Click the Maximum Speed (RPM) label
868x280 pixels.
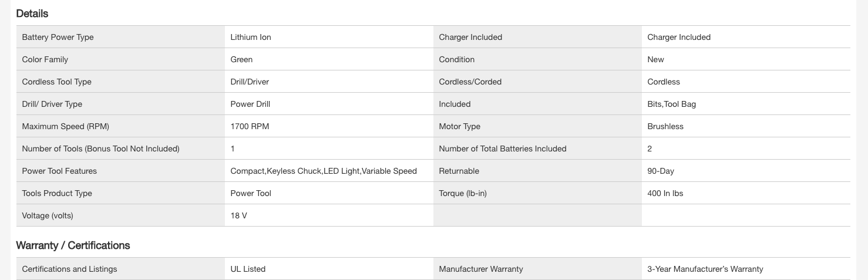click(65, 126)
